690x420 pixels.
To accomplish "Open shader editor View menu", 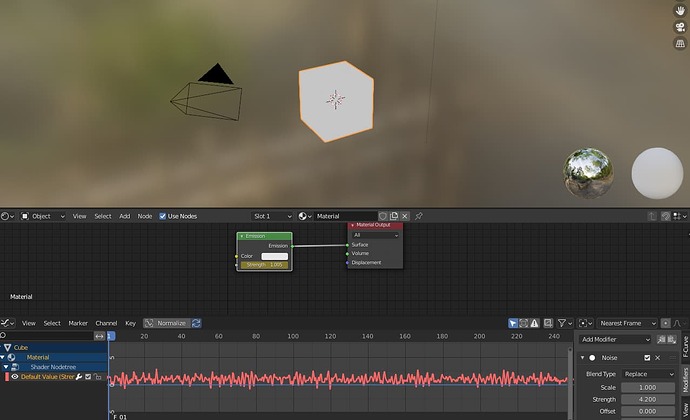I will click(79, 216).
